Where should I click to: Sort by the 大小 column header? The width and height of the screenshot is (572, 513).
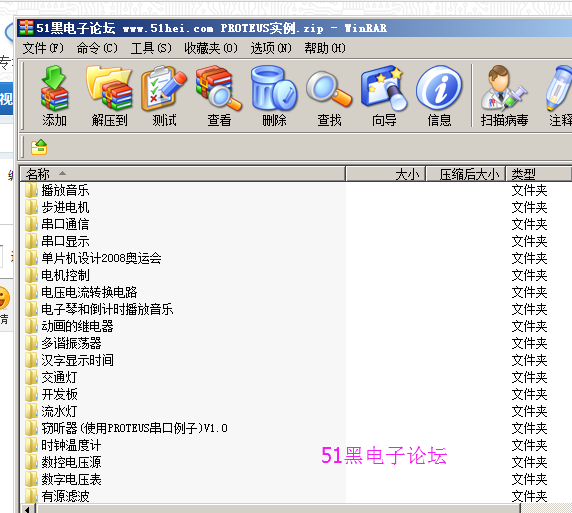click(x=386, y=174)
